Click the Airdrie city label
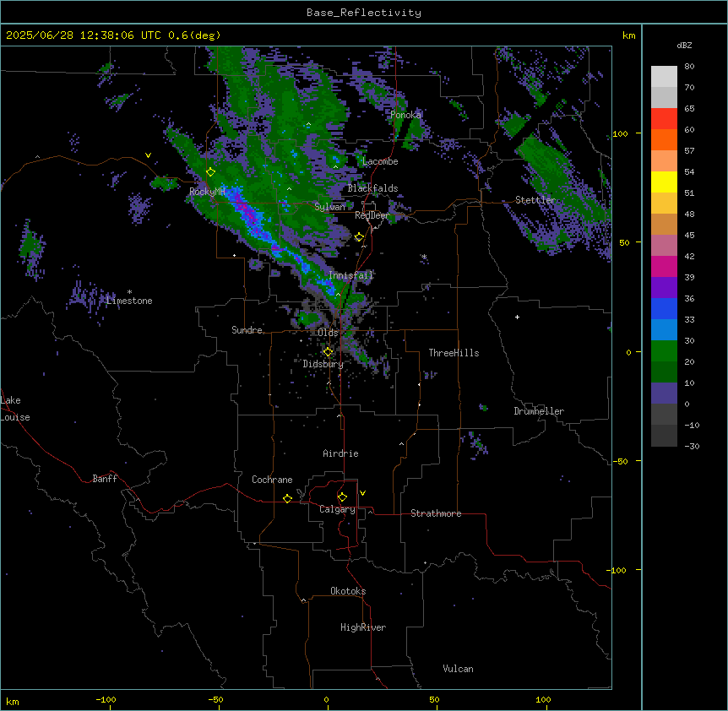Screen dimensions: 728x711 coord(341,453)
